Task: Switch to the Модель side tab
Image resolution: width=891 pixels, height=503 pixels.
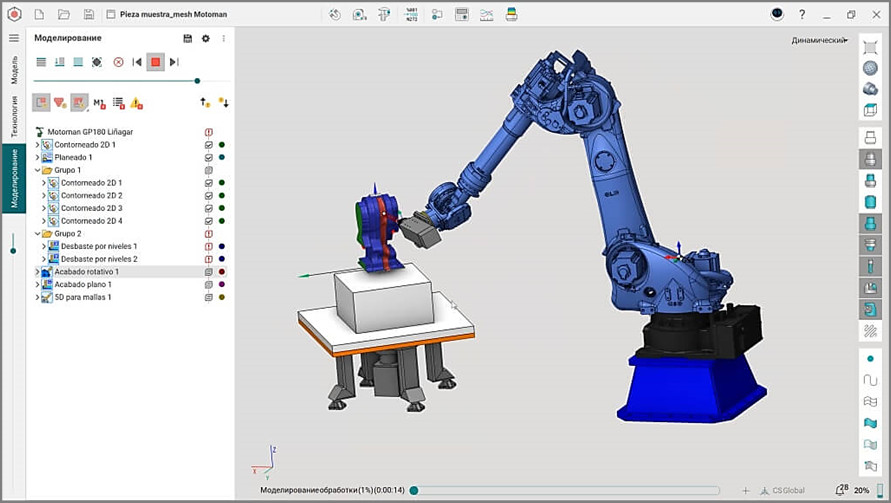Action: [x=14, y=70]
